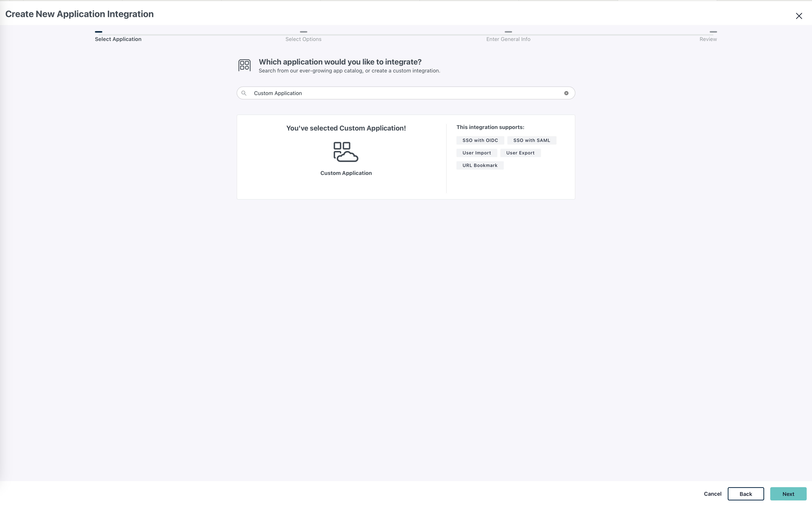
Task: Cancel the integration wizard
Action: [712, 494]
